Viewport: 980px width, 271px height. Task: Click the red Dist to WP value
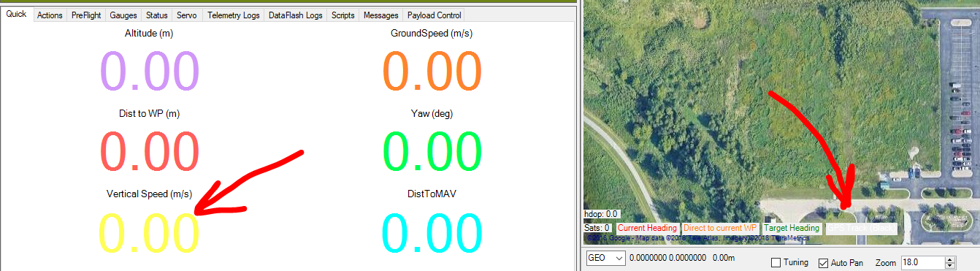[149, 151]
